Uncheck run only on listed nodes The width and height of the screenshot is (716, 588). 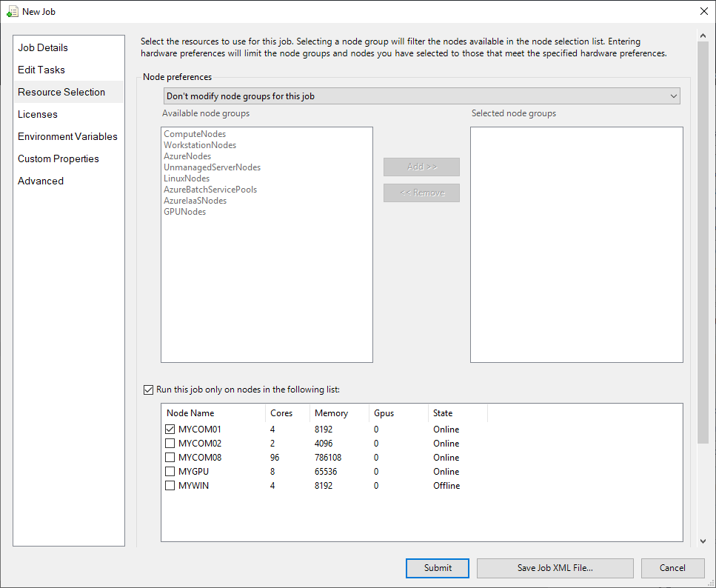click(148, 390)
